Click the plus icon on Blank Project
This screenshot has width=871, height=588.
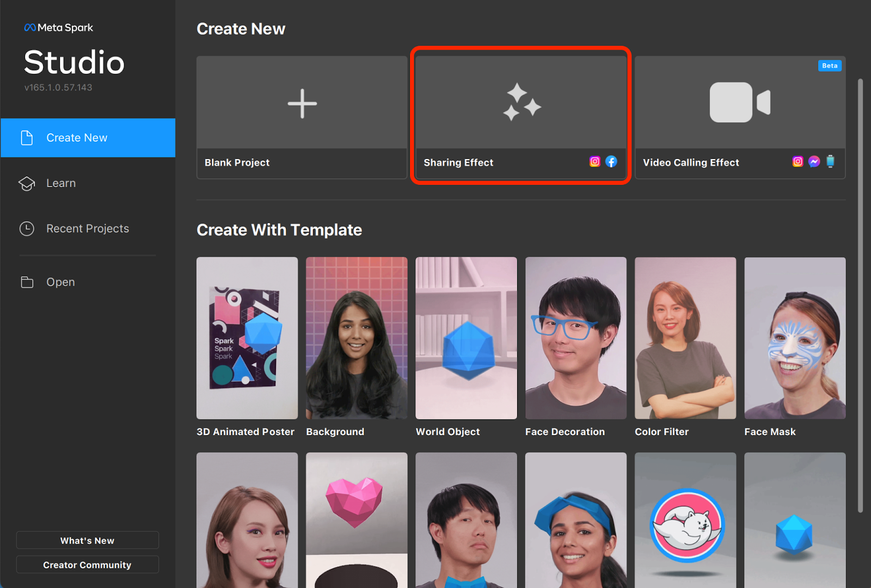(302, 103)
